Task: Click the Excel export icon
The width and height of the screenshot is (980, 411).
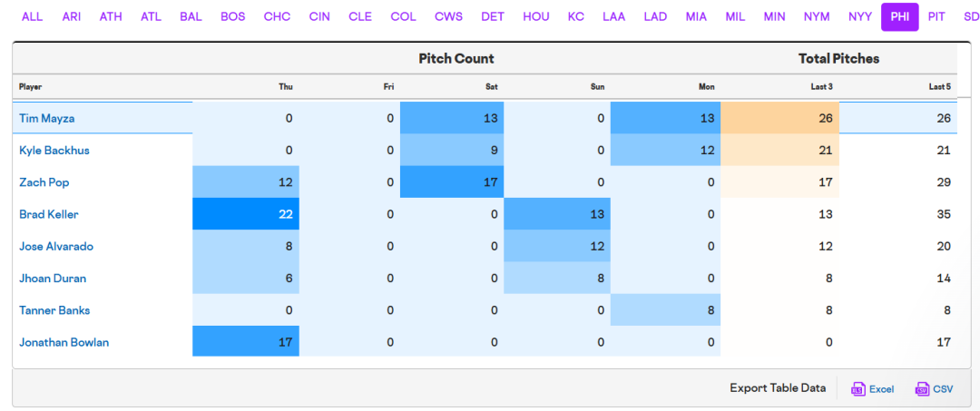Action: (x=857, y=388)
